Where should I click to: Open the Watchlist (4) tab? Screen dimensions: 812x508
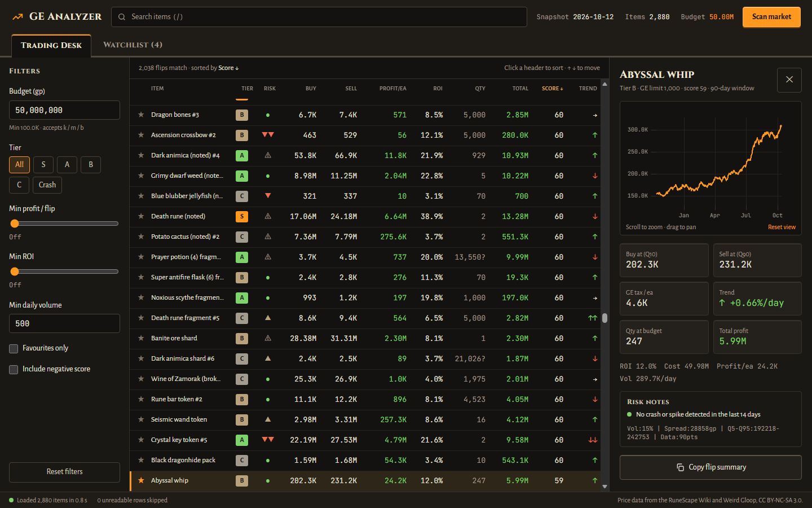133,45
